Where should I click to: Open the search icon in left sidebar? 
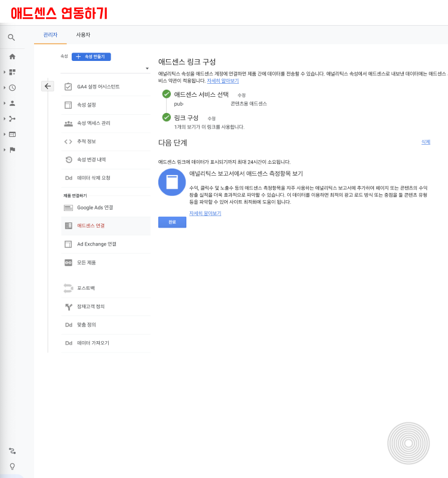click(11, 38)
